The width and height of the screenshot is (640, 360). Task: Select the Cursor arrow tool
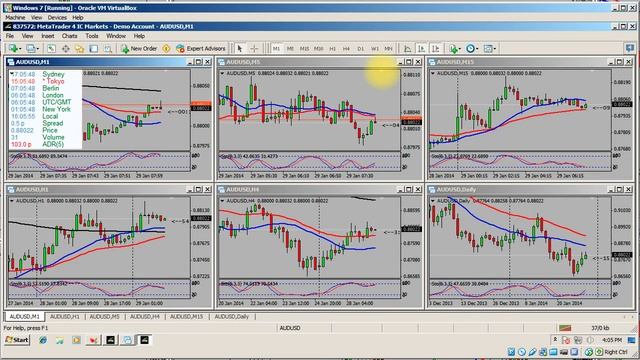click(240, 49)
